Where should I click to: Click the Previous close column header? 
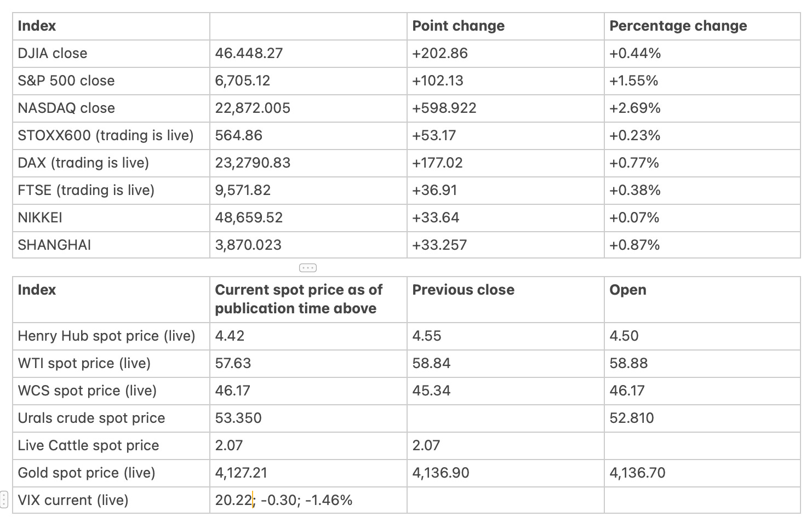tap(506, 300)
